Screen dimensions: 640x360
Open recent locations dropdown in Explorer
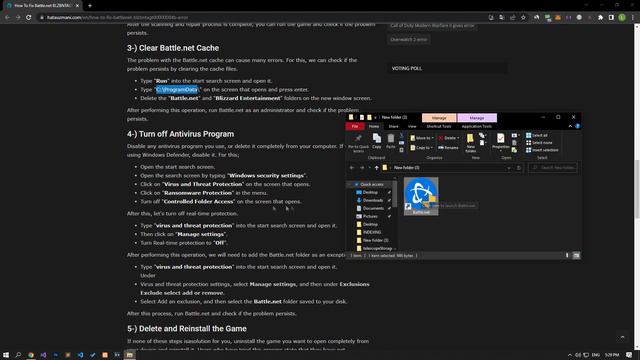pyautogui.click(x=369, y=168)
